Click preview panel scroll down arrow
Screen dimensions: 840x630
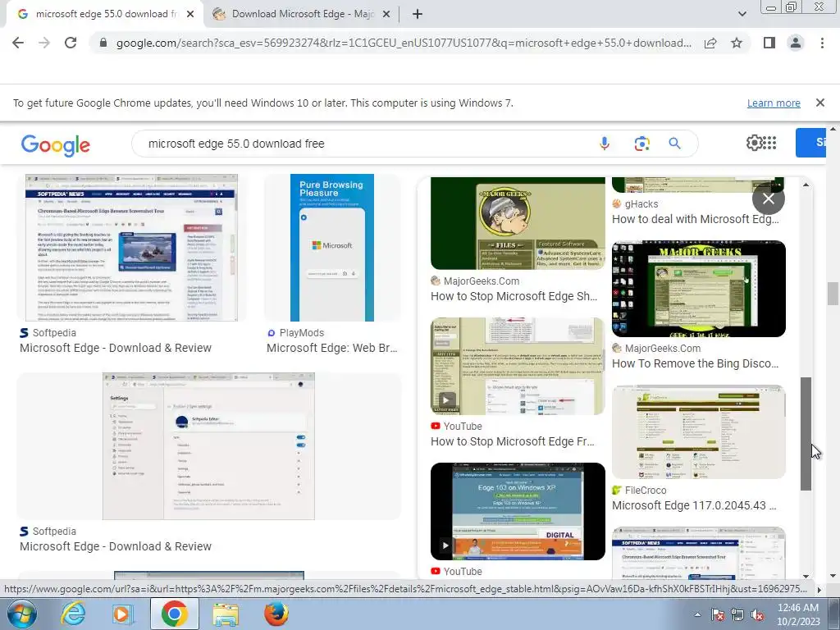(x=806, y=576)
